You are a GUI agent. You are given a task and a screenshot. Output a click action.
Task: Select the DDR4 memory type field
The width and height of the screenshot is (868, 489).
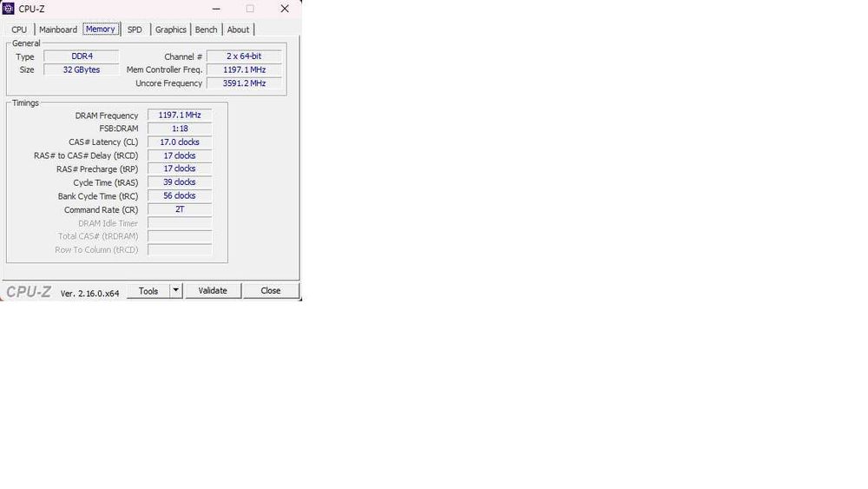[82, 56]
